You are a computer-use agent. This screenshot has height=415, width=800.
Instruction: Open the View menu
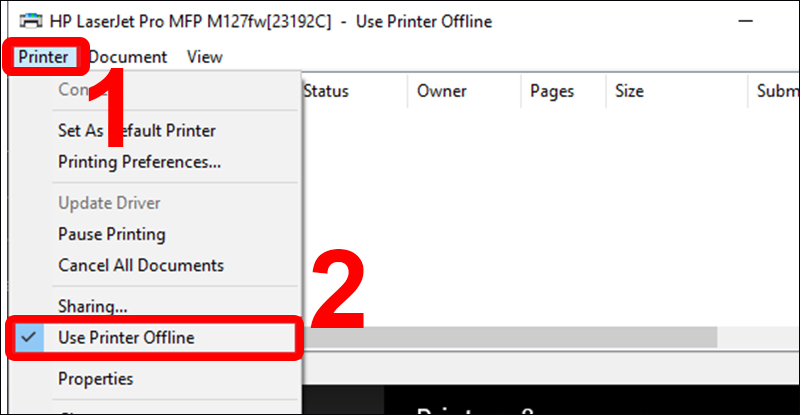point(205,57)
